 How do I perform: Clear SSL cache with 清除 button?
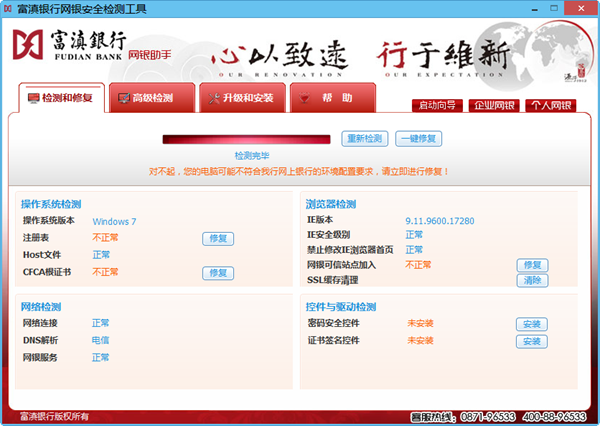(532, 280)
